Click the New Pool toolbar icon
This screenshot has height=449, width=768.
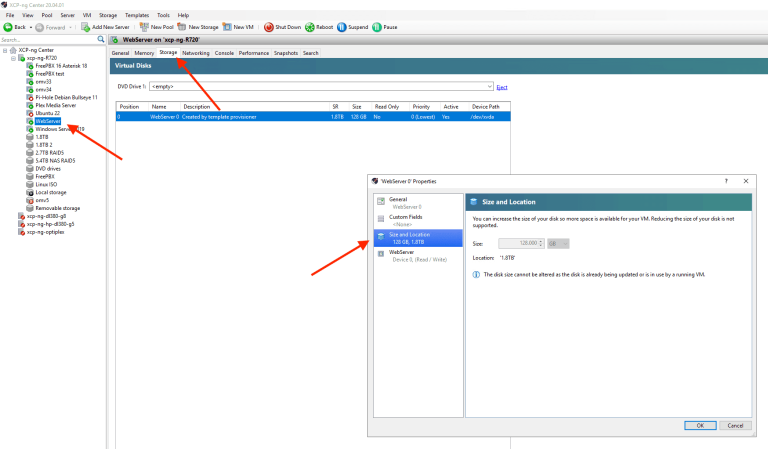click(x=144, y=27)
